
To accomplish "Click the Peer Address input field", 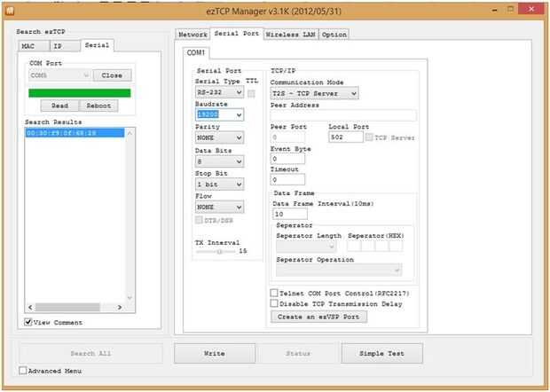I will click(343, 115).
